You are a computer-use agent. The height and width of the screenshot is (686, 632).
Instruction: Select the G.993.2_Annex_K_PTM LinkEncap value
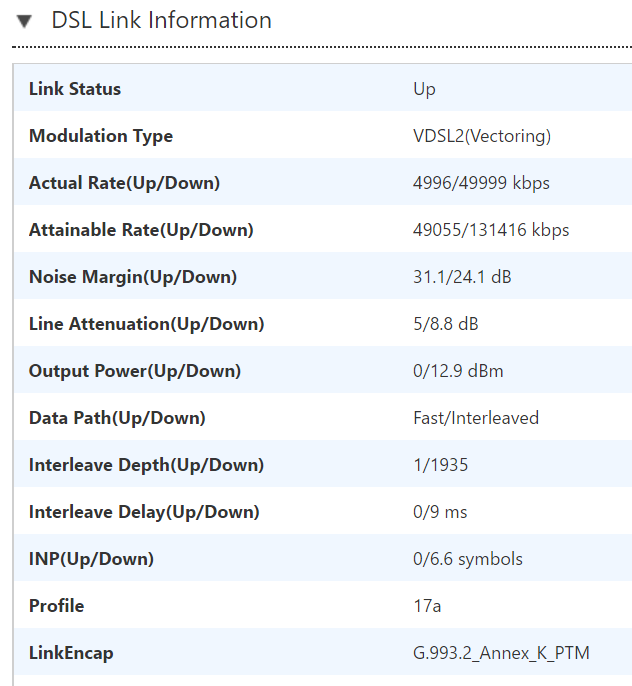501,653
